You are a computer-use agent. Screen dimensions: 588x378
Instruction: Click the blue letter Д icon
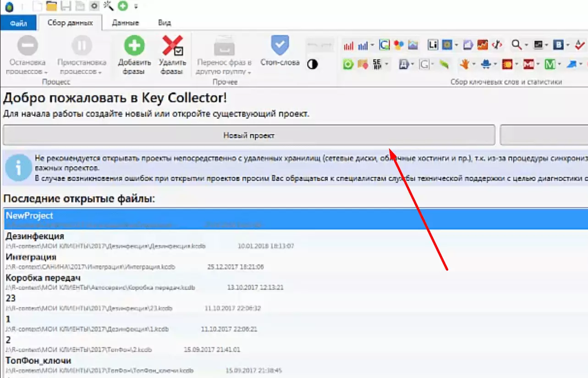click(404, 65)
